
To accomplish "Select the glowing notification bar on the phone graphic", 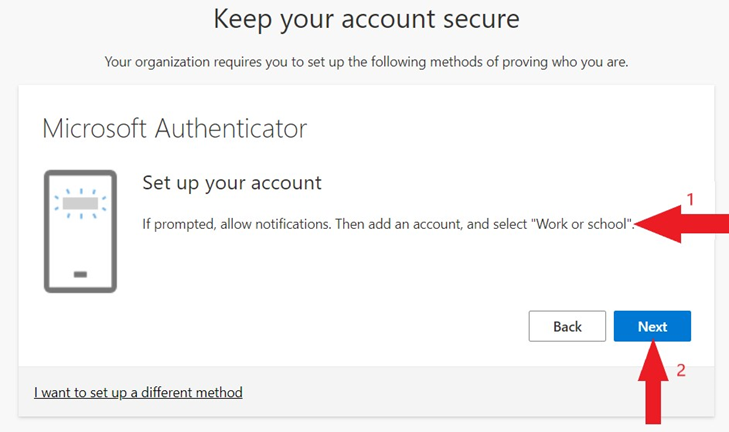I will (80, 203).
